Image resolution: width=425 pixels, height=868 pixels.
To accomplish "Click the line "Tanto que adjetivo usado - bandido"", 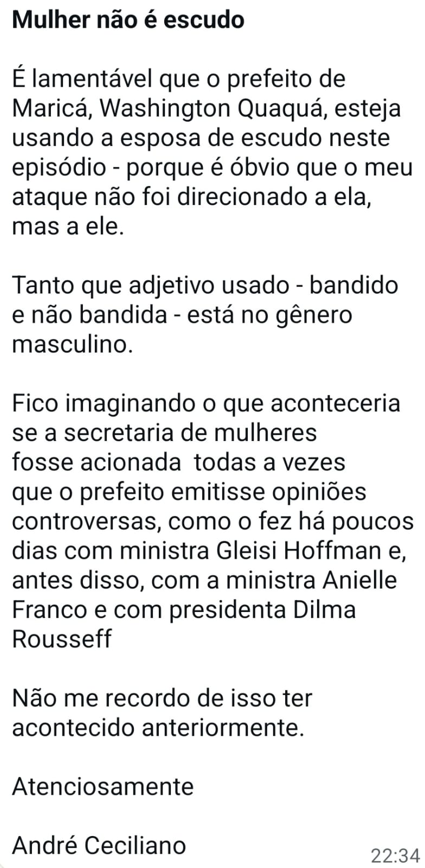I will (205, 285).
